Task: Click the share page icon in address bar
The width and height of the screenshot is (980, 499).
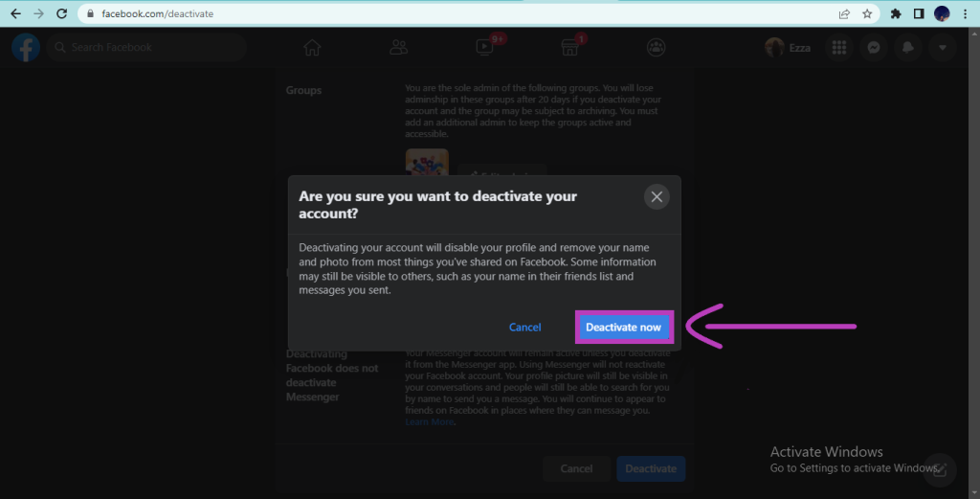Action: [x=844, y=13]
